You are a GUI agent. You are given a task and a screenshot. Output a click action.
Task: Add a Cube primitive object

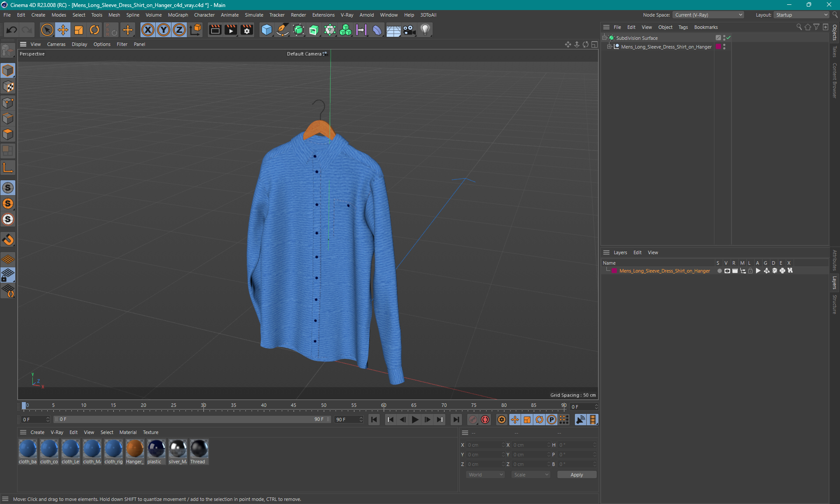(x=266, y=30)
